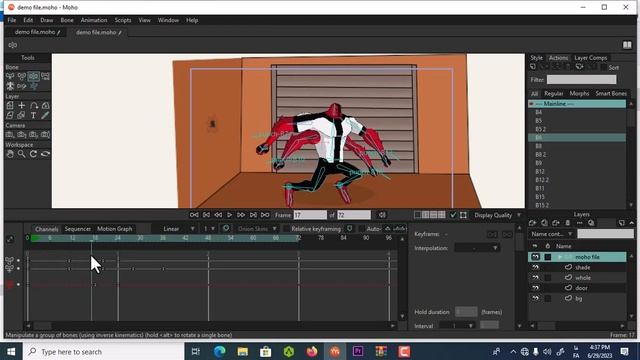Rewind playback to the first frame
Screen dimensions: 640x360
coord(194,215)
